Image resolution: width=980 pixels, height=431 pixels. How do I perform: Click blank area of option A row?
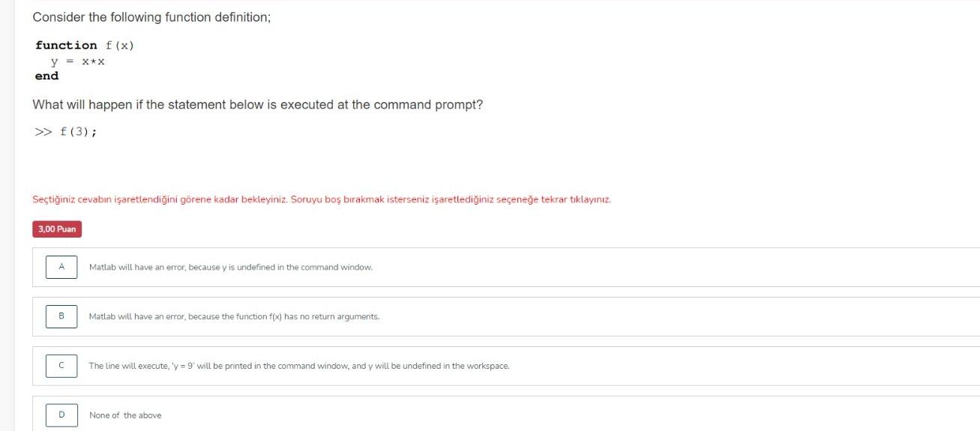(x=675, y=267)
